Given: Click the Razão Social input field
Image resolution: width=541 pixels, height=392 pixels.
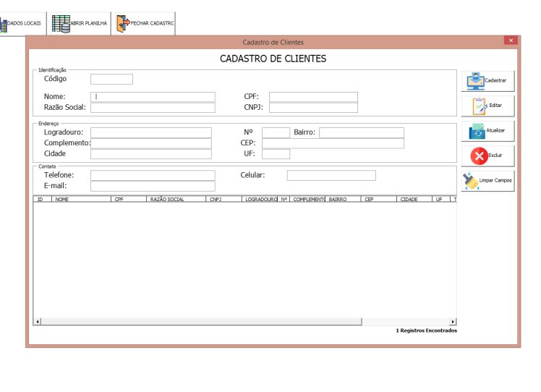Looking at the screenshot, I should click(x=153, y=107).
